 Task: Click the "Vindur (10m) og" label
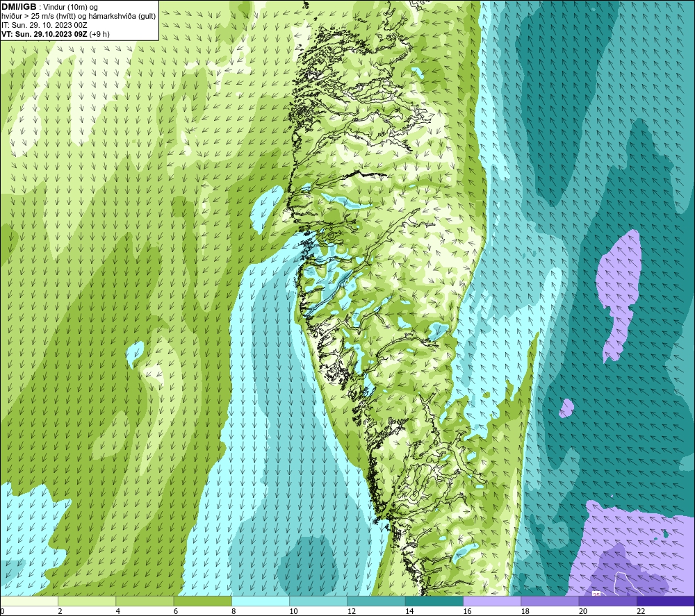pos(70,8)
